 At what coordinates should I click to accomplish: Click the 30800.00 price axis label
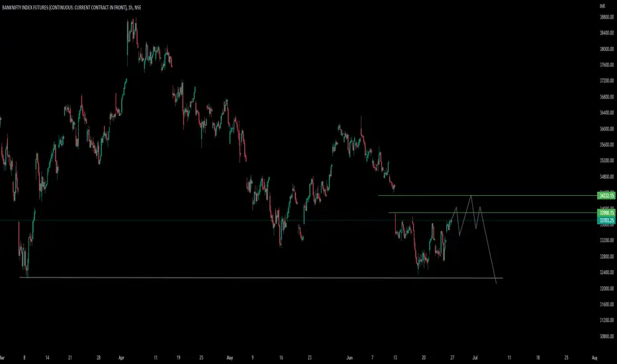[606, 336]
